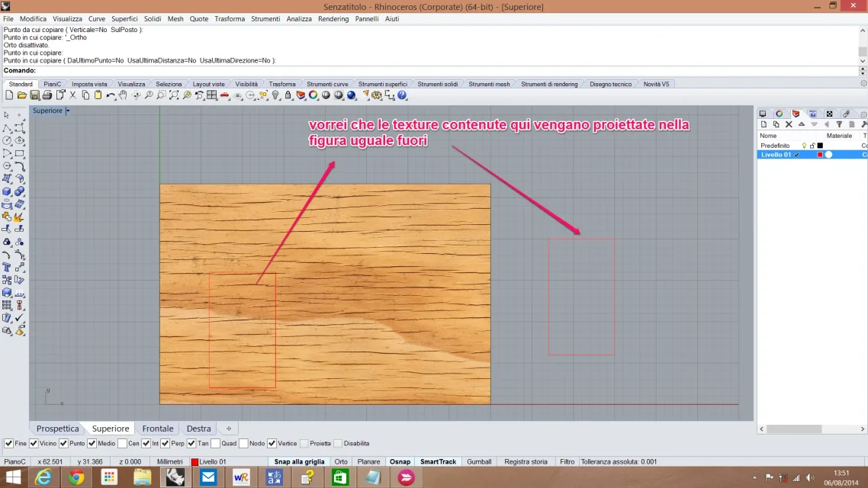Screen dimensions: 868x488
Task: Click the Livello 01 red color swatch
Action: click(x=821, y=155)
